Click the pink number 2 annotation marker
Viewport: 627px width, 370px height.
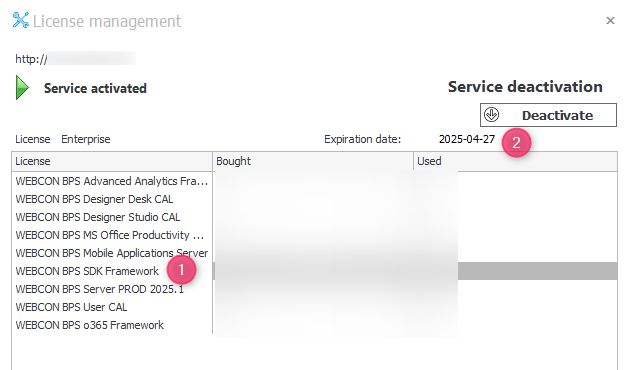pos(516,142)
